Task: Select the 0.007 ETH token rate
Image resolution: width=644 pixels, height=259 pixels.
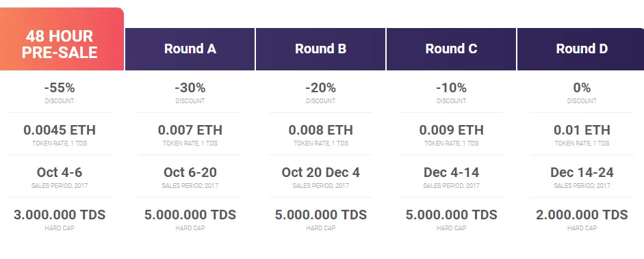Action: coord(190,130)
